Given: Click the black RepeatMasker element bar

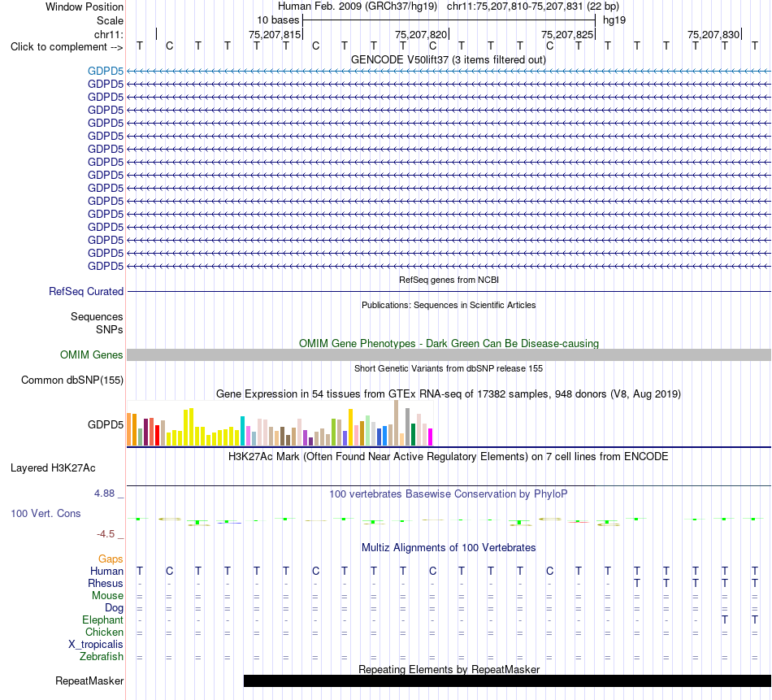Looking at the screenshot, I should coord(507,680).
